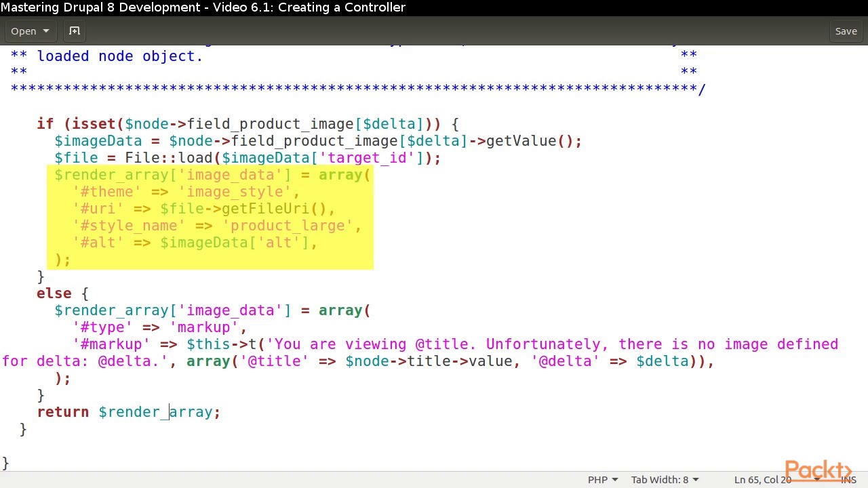This screenshot has height=488, width=868.
Task: Click the '#alt' => $imageData['alt'] line
Action: click(195, 243)
